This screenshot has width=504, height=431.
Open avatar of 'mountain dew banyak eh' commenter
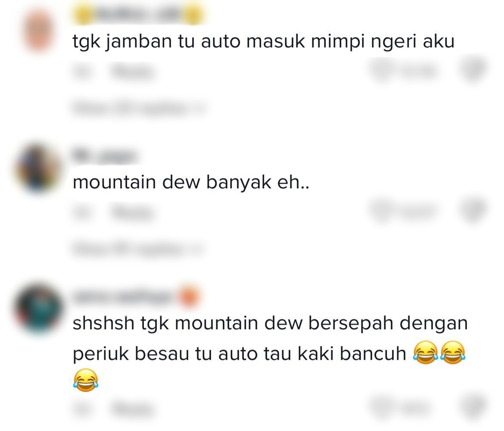[37, 168]
